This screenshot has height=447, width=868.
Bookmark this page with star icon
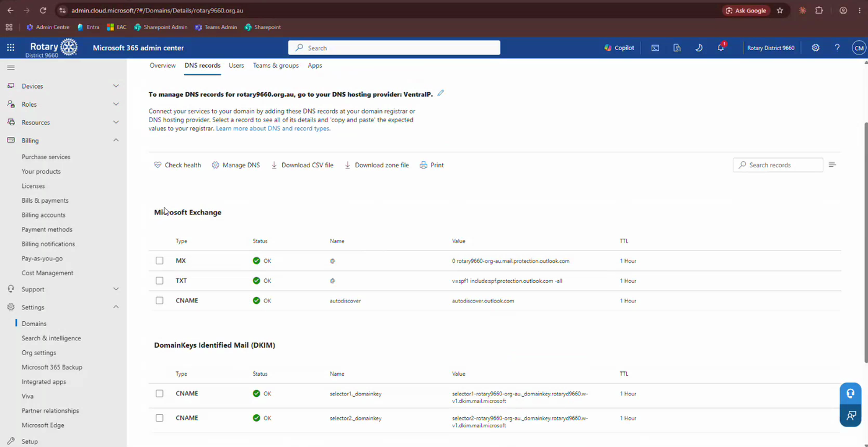[x=780, y=11]
